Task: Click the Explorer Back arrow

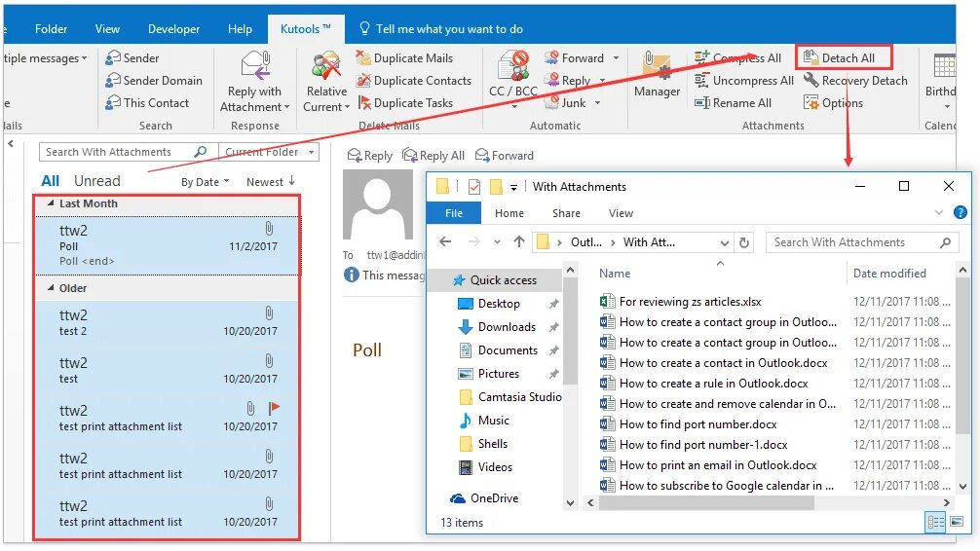Action: click(x=445, y=241)
